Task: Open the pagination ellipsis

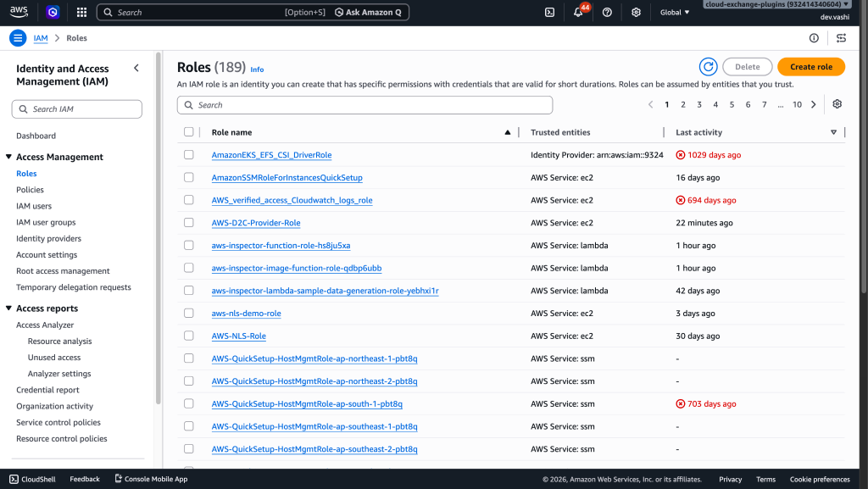Action: [x=781, y=104]
